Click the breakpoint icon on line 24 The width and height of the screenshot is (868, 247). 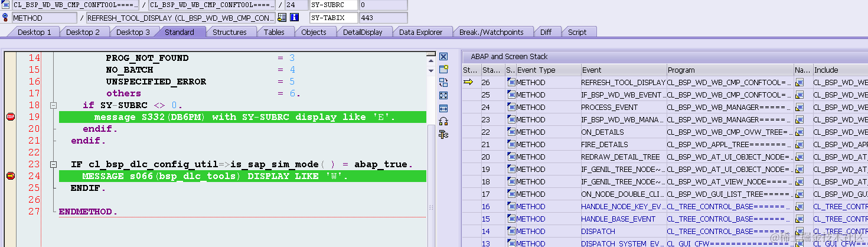[x=10, y=175]
